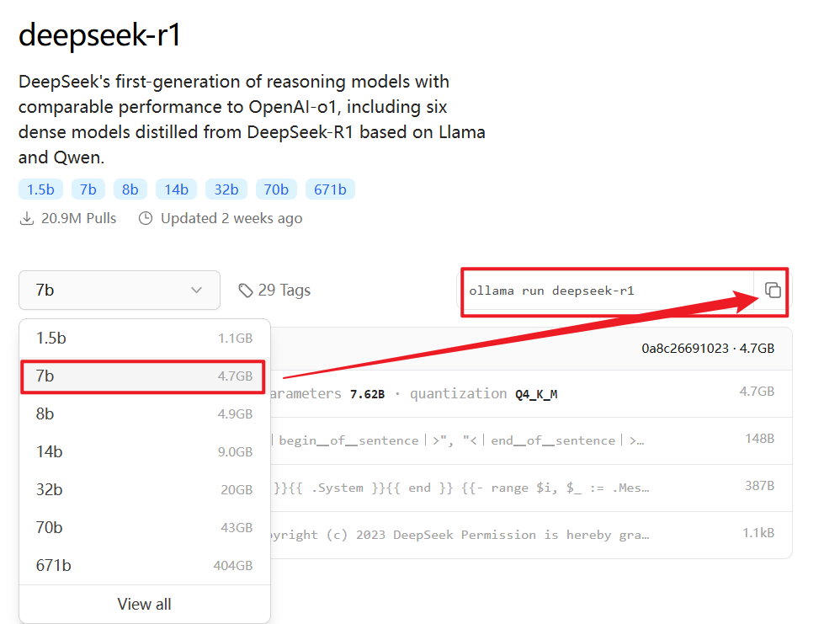Click the deepseek-r1 page title

99,35
